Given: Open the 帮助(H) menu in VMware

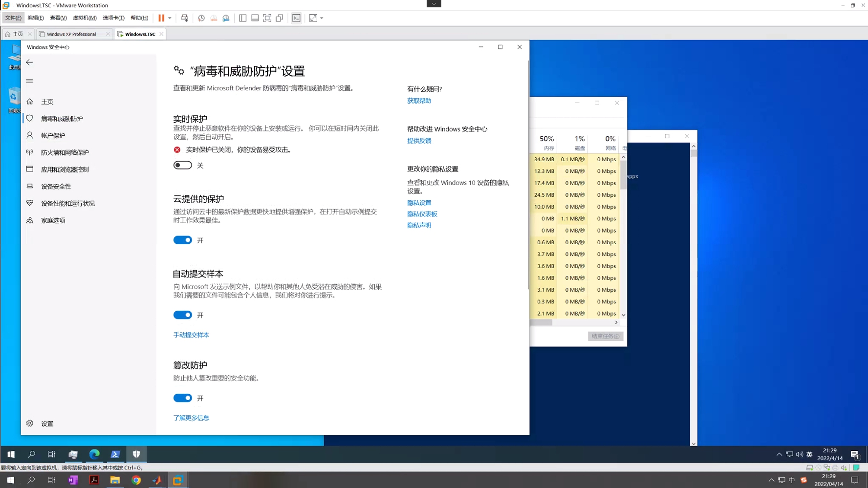Looking at the screenshot, I should pos(139,18).
